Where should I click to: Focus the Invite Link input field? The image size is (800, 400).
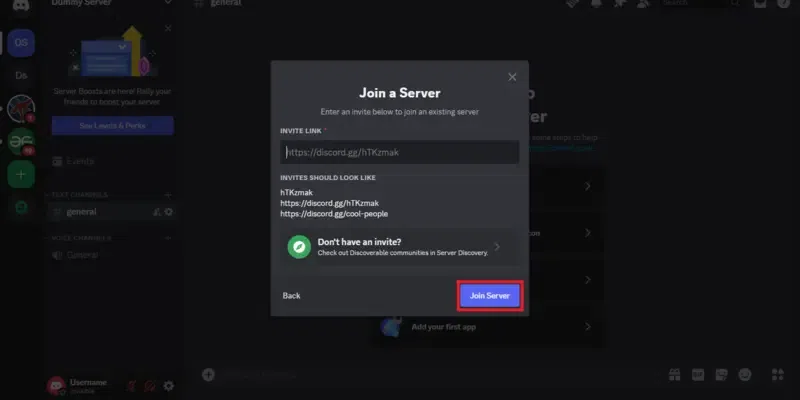[x=399, y=152]
